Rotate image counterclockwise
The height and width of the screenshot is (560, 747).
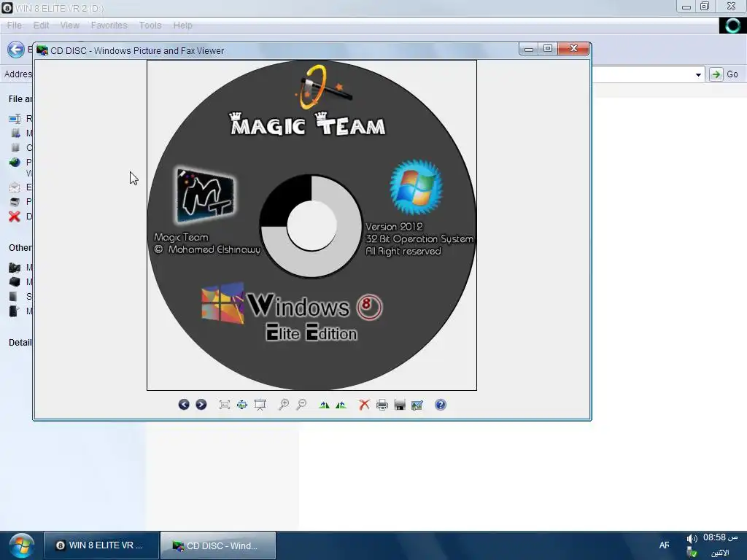point(341,405)
